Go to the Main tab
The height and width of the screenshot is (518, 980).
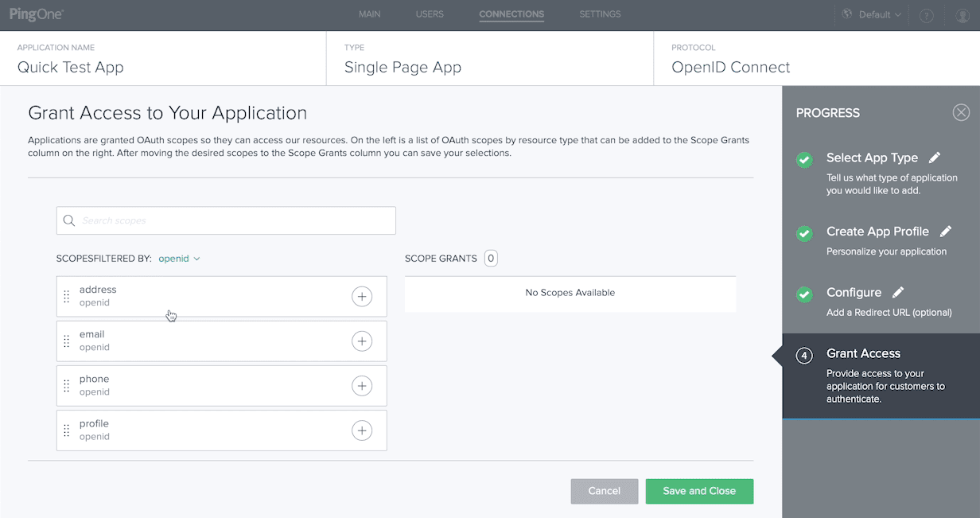(369, 14)
